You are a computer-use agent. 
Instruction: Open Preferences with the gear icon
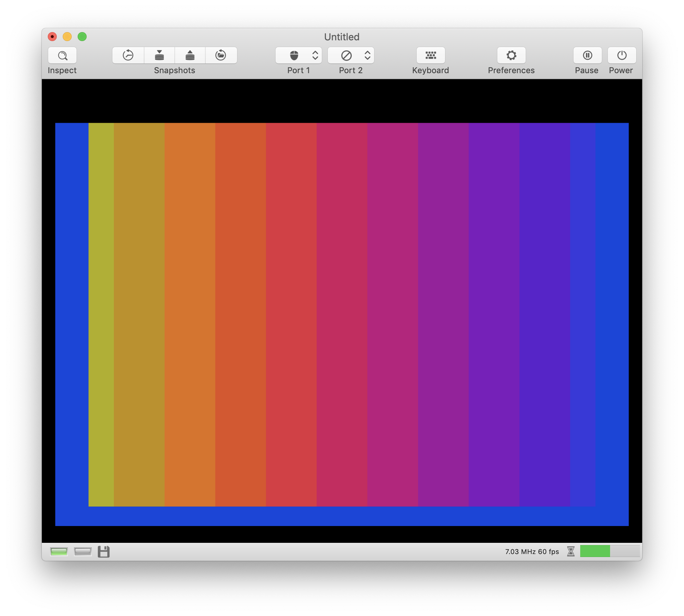tap(512, 55)
